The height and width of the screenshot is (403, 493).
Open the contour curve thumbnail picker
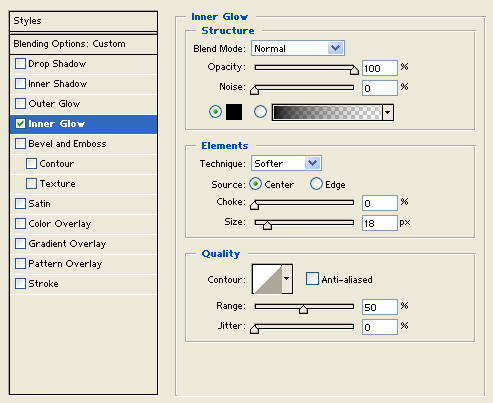point(267,279)
